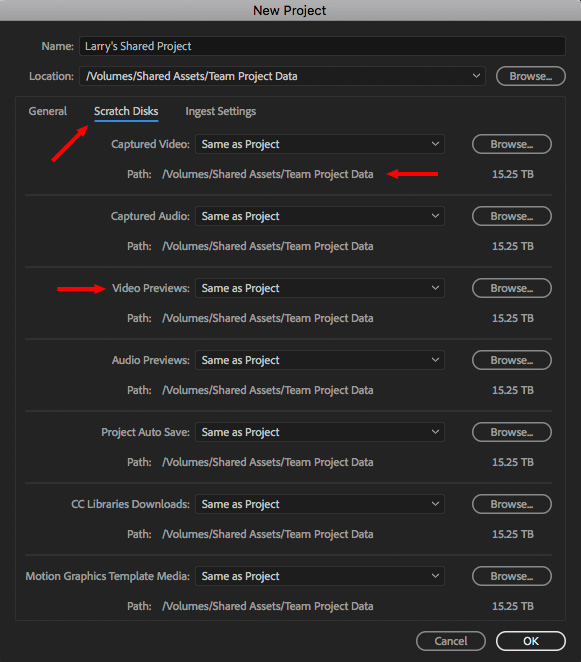
Task: Open the Captured Video location dropdown
Action: pyautogui.click(x=320, y=144)
